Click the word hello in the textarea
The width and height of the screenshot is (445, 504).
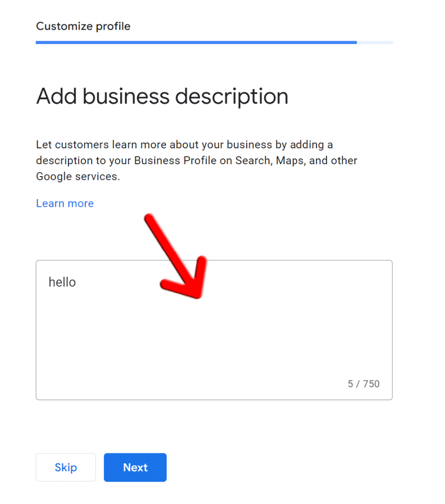62,282
